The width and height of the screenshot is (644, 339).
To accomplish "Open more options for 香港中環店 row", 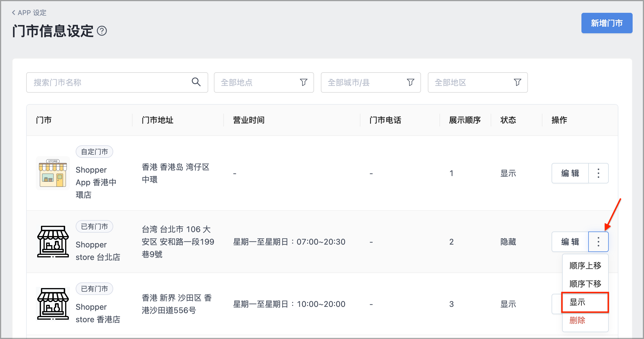I will (x=598, y=173).
